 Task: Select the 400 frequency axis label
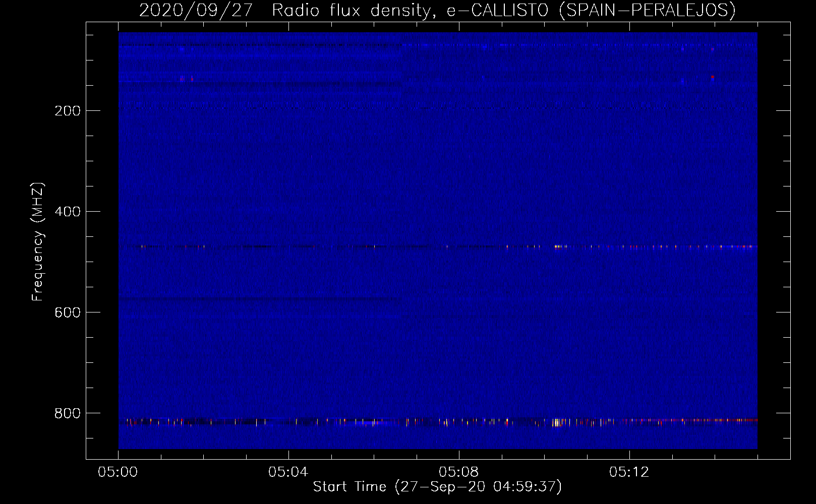[x=68, y=212]
